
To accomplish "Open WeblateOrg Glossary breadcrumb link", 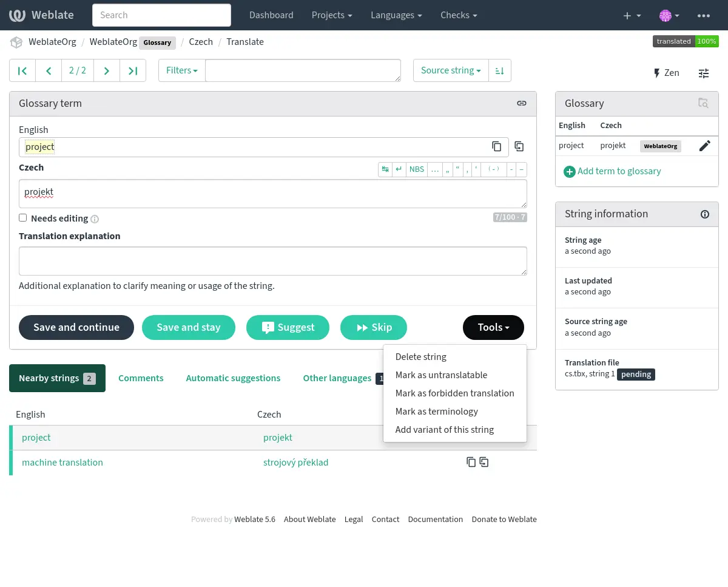I will click(x=132, y=42).
